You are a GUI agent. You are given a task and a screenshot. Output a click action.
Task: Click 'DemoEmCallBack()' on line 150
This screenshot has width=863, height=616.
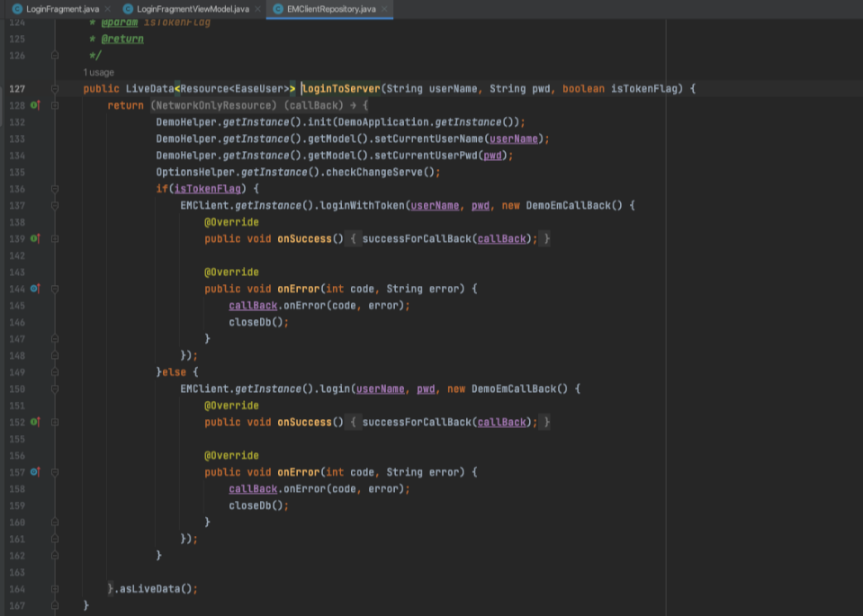click(x=519, y=388)
